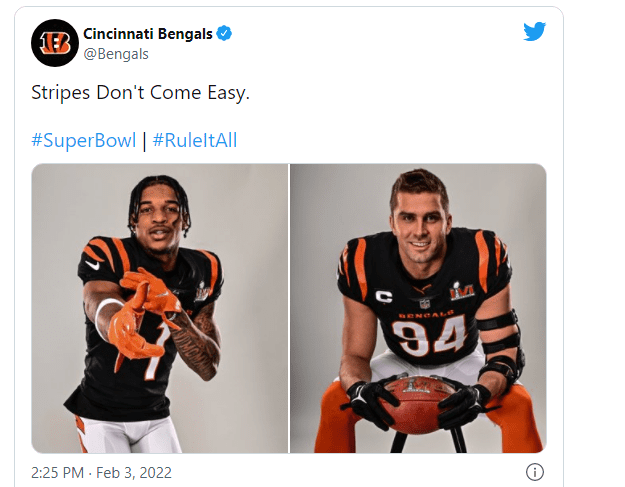Image resolution: width=625 pixels, height=487 pixels.
Task: Select the "Stripes Don't Come Easy." text
Action: coord(140,93)
